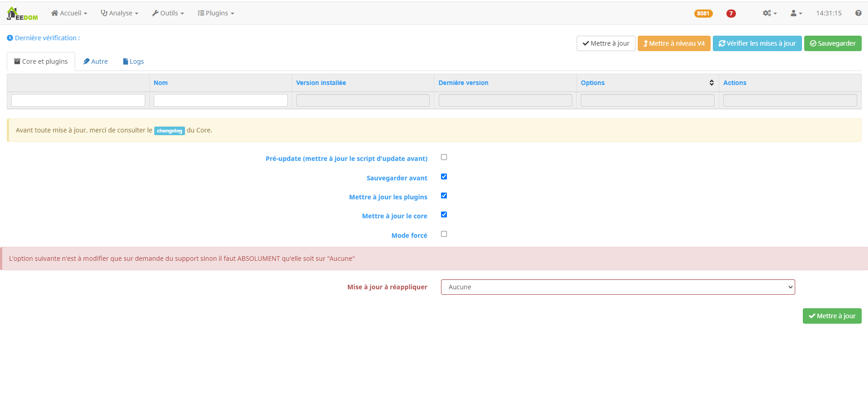Click the Mode forcé label
The width and height of the screenshot is (868, 405).
coord(409,235)
